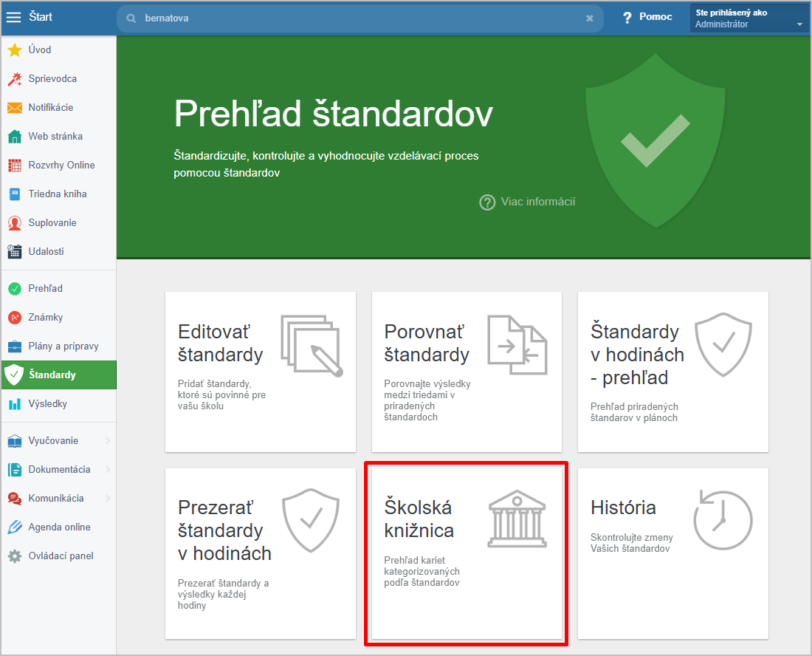The width and height of the screenshot is (812, 656).
Task: Click the blue book icon for Triedna kniha
Action: (x=15, y=194)
